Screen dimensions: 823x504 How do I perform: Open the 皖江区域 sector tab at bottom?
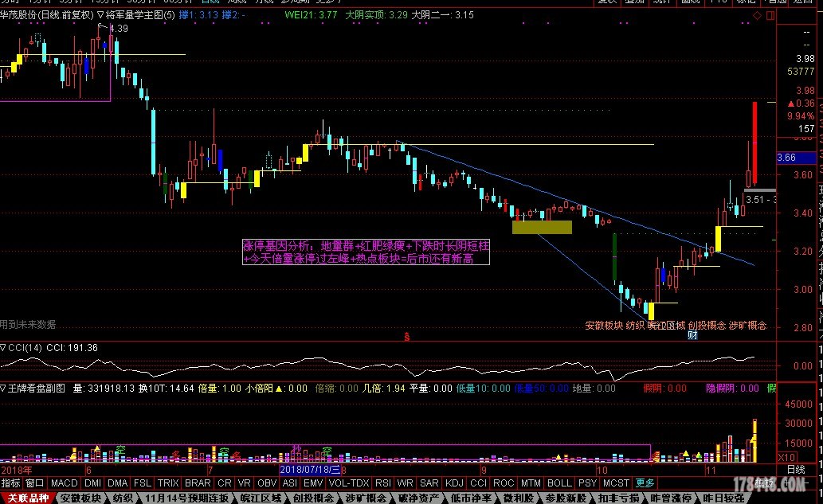tap(261, 498)
